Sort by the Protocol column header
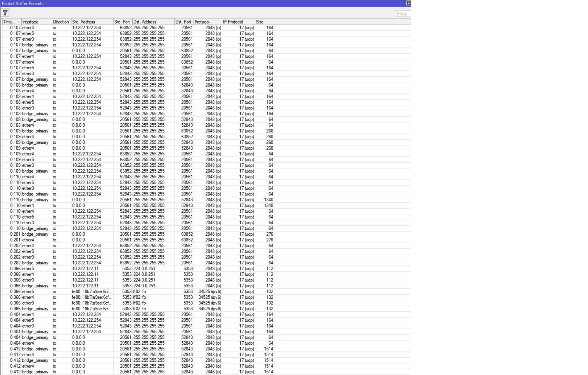 [208, 22]
